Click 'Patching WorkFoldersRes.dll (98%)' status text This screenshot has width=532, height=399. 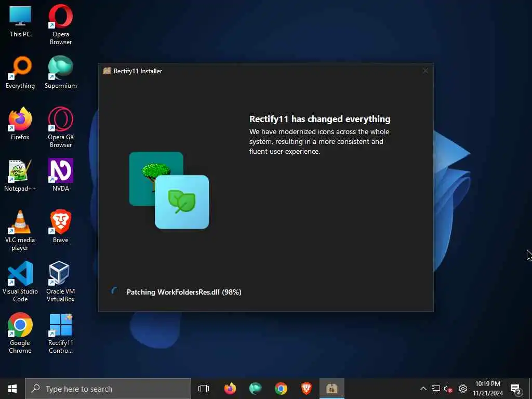pyautogui.click(x=184, y=292)
